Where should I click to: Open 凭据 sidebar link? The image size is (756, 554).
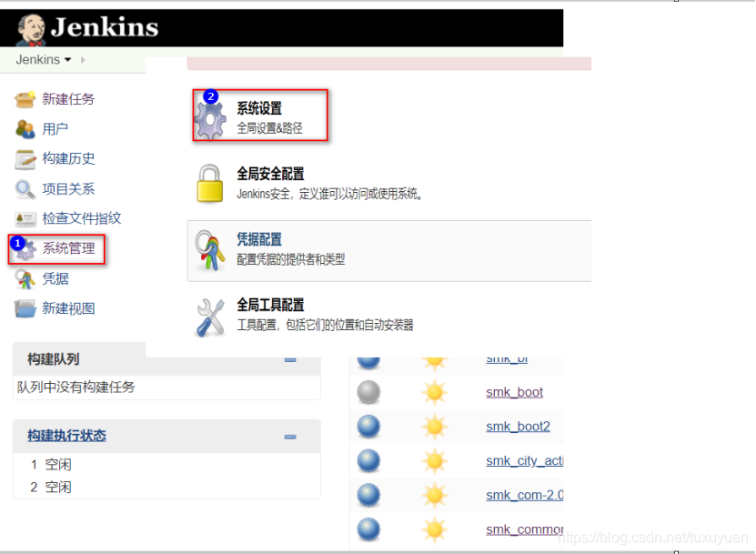pyautogui.click(x=55, y=278)
